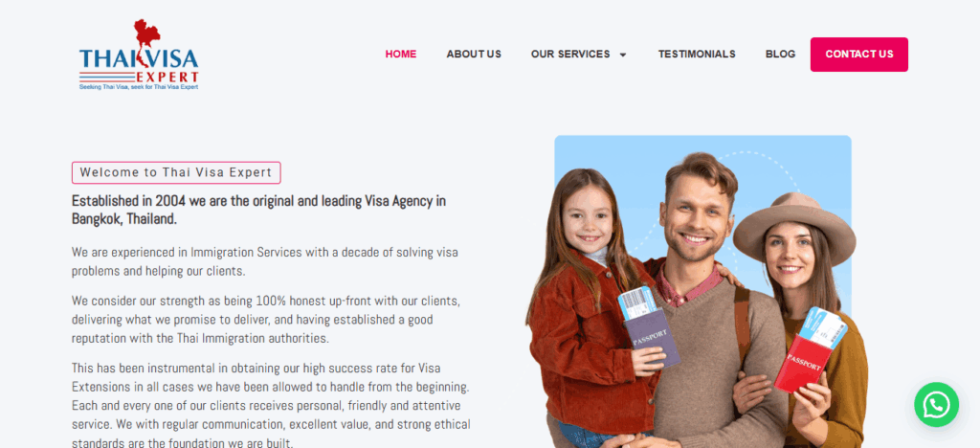
Task: Visit the Blog menu link
Action: (781, 55)
